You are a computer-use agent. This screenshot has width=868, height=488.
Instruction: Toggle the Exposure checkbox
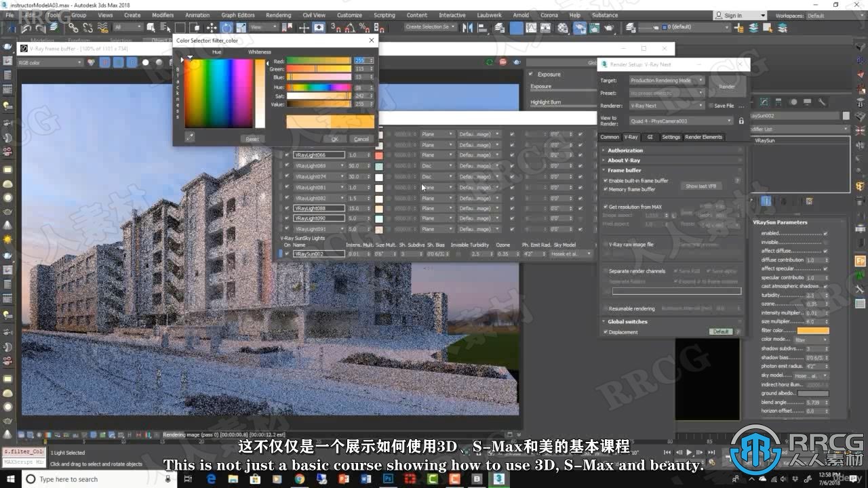[531, 74]
